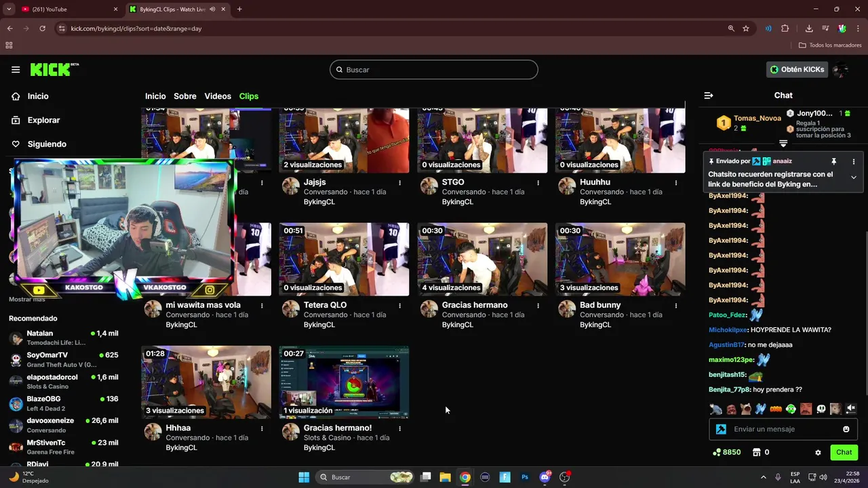
Task: Open recommended channel elapostadorcol
Action: (64, 382)
